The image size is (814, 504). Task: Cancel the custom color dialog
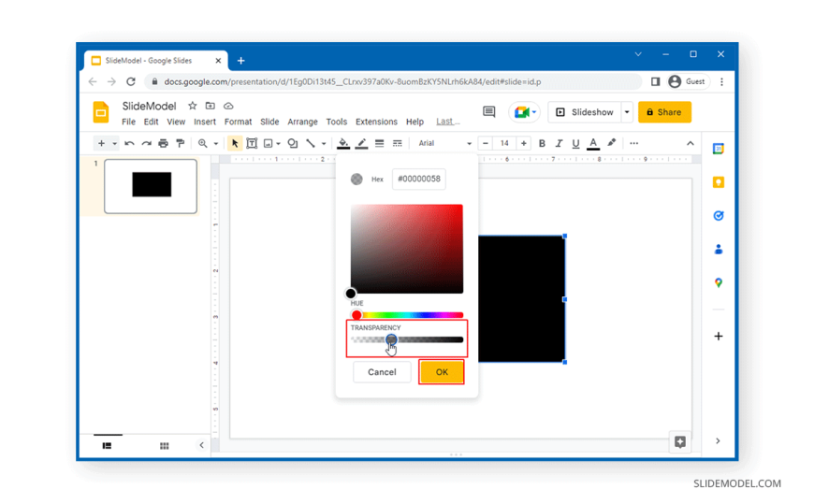tap(382, 372)
